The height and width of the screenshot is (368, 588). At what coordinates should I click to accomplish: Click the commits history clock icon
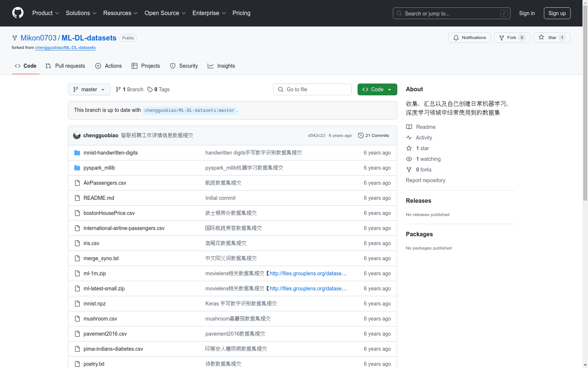pyautogui.click(x=361, y=135)
